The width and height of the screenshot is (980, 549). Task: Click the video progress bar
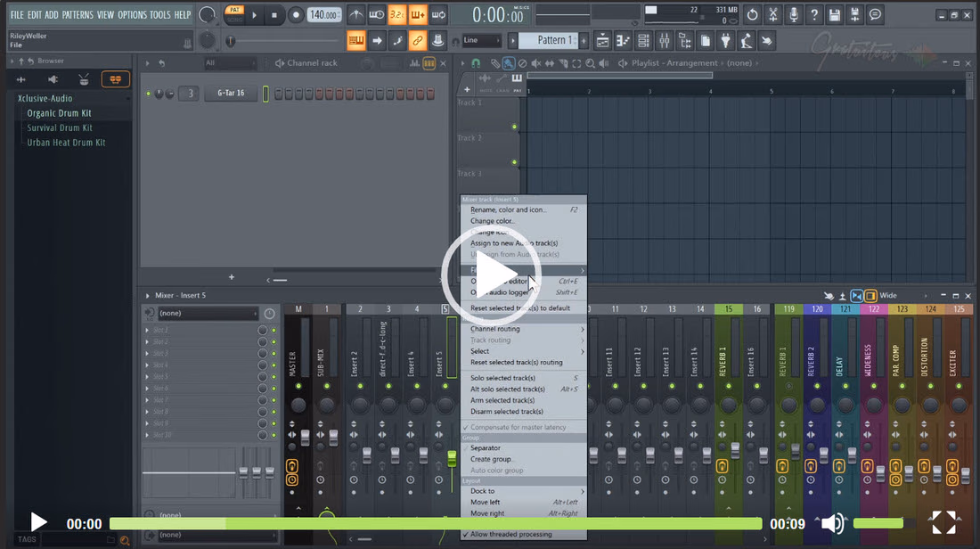click(x=436, y=524)
